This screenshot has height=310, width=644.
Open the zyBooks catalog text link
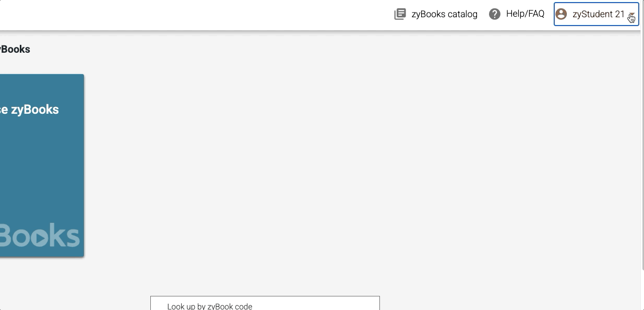(x=444, y=14)
